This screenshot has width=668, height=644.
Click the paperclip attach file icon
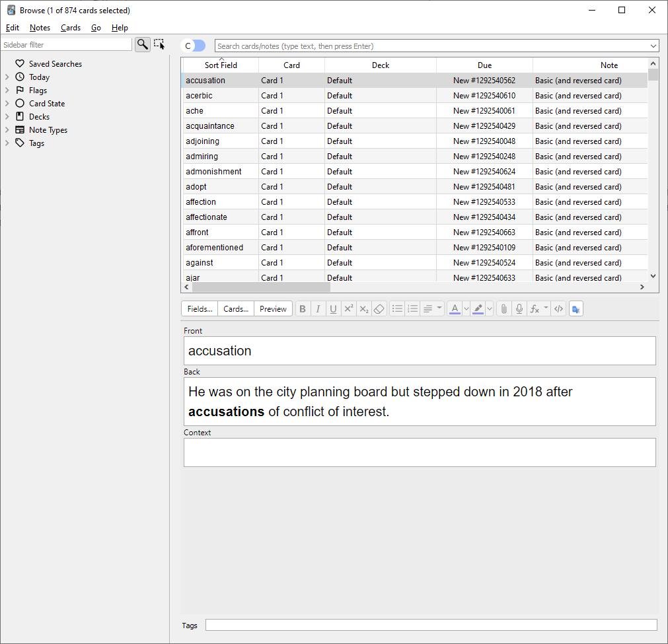[x=503, y=309]
